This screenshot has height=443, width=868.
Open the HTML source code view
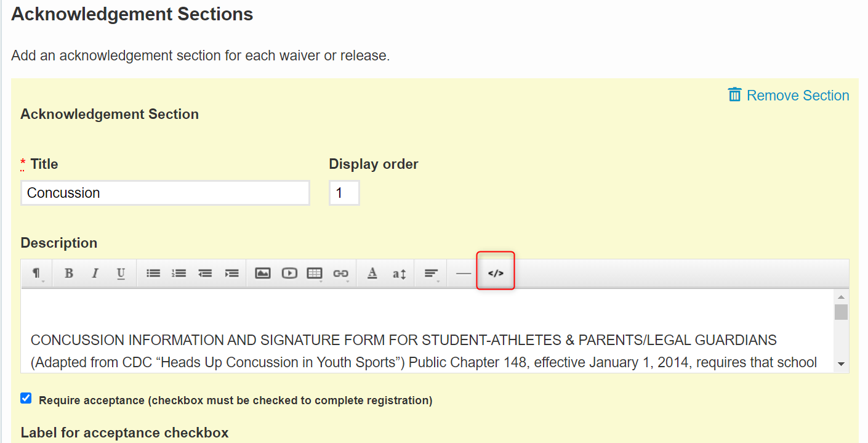[x=496, y=274]
